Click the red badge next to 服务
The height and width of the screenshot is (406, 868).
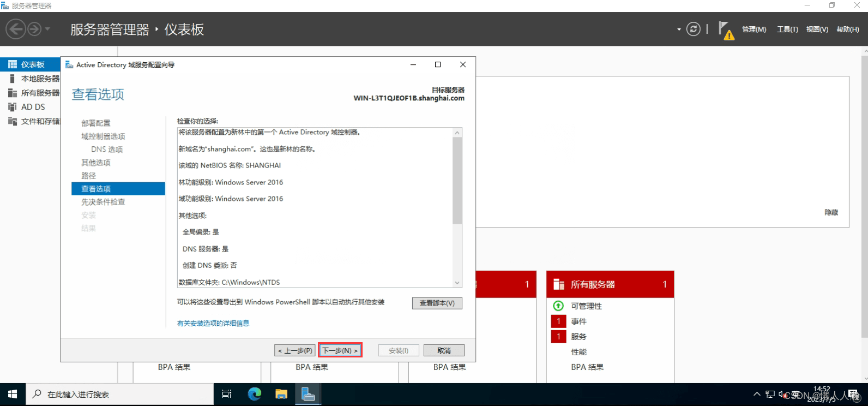coord(558,337)
